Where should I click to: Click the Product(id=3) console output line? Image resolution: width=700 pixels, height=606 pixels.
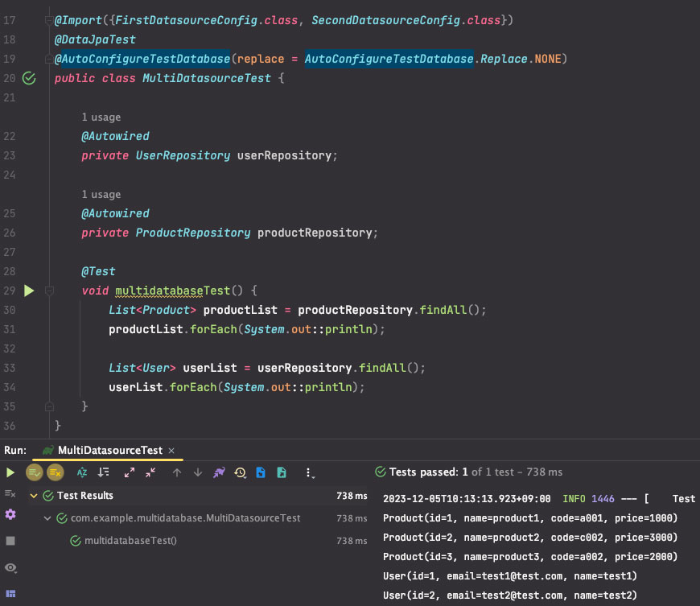(x=530, y=556)
